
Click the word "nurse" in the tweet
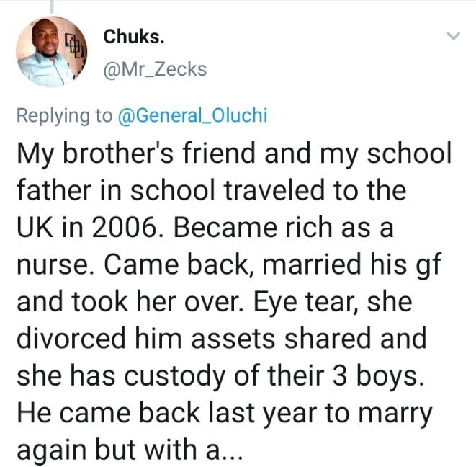[50, 266]
